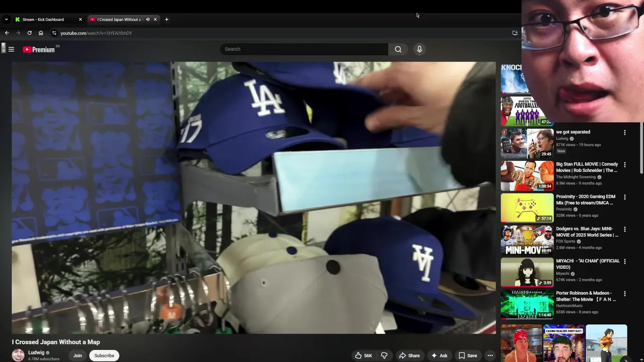This screenshot has width=644, height=362.
Task: Subscribe to Ludwig's channel
Action: tap(104, 355)
